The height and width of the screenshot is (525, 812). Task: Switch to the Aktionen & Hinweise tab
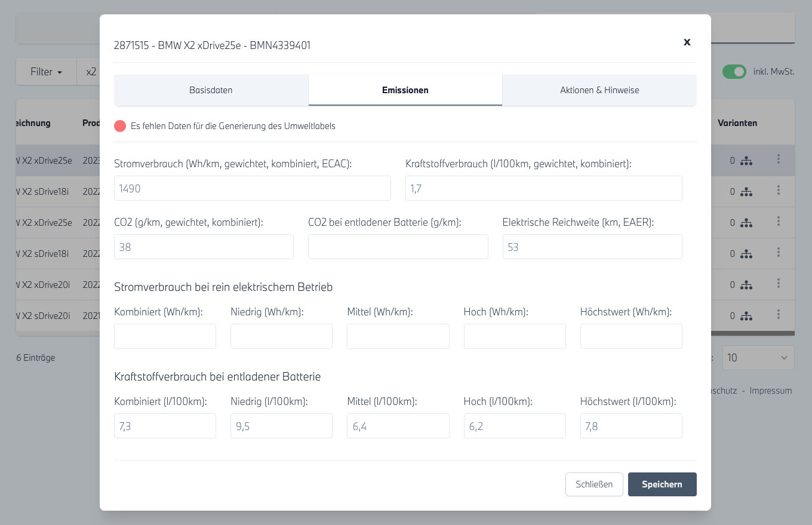(599, 90)
